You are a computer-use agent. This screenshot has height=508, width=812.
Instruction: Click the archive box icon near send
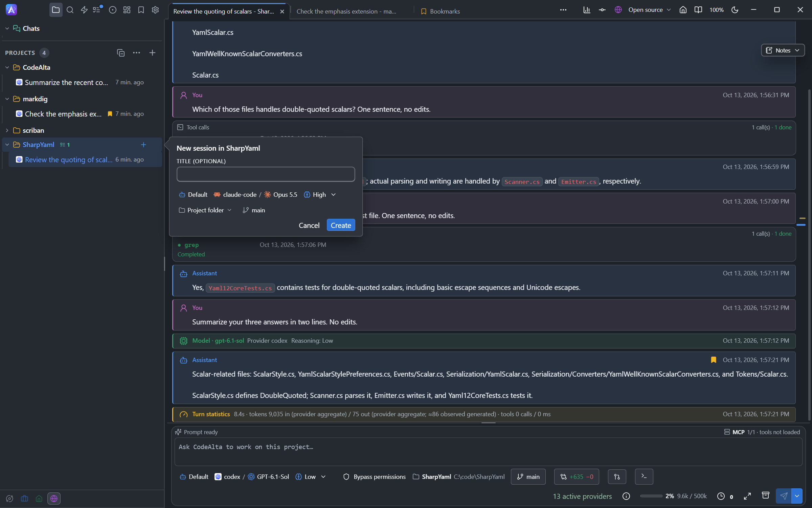point(765,495)
